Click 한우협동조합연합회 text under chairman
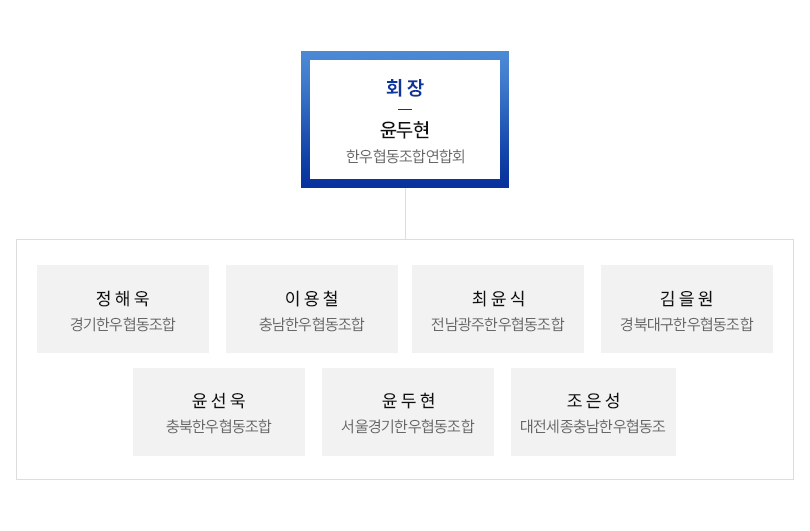The width and height of the screenshot is (810, 531). coord(405,156)
